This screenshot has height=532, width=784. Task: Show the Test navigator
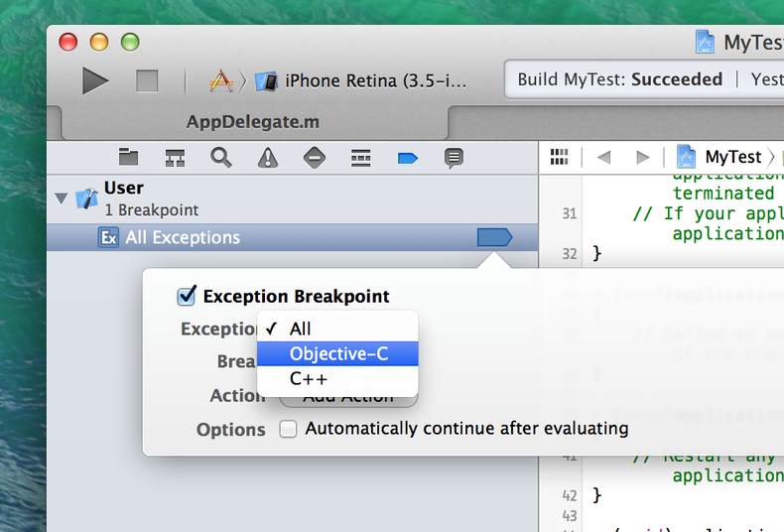pos(315,158)
